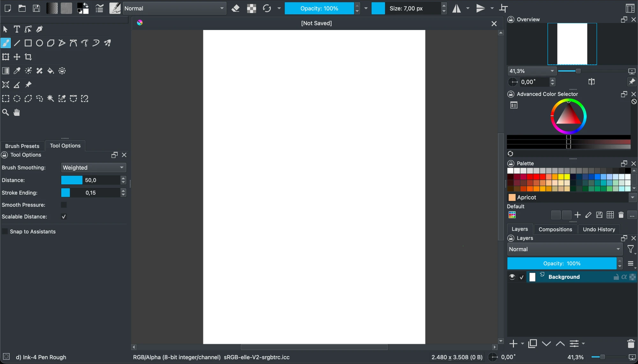Screen dimensions: 638x364
Task: Select the Text tool
Action: [17, 29]
